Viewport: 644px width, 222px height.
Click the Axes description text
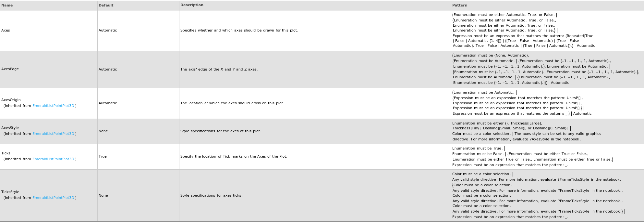click(239, 31)
